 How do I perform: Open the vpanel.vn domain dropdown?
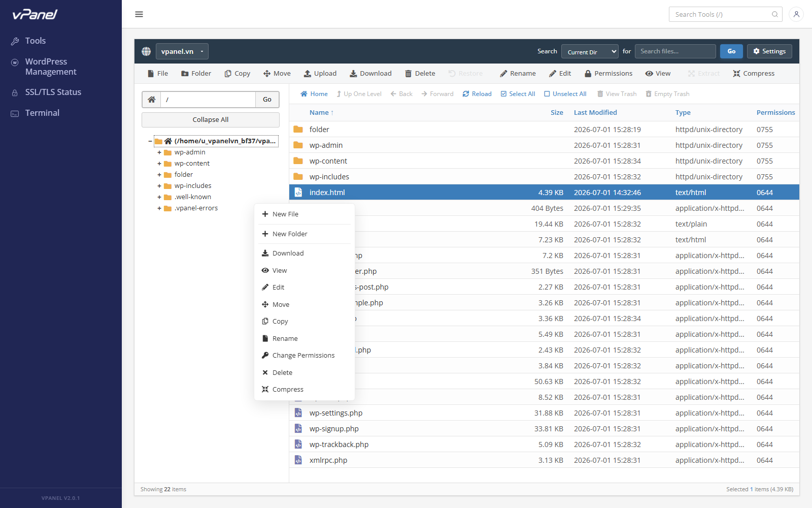[182, 51]
